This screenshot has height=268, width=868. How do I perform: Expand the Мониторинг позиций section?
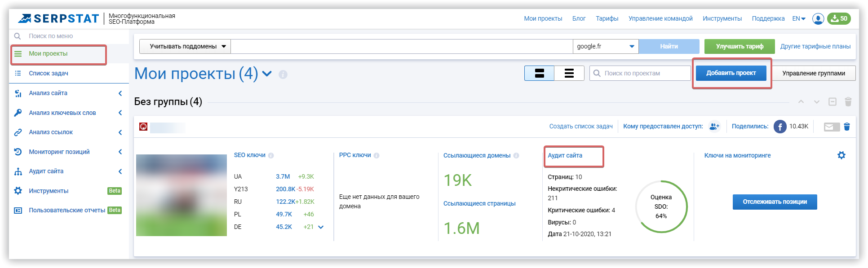pyautogui.click(x=120, y=152)
